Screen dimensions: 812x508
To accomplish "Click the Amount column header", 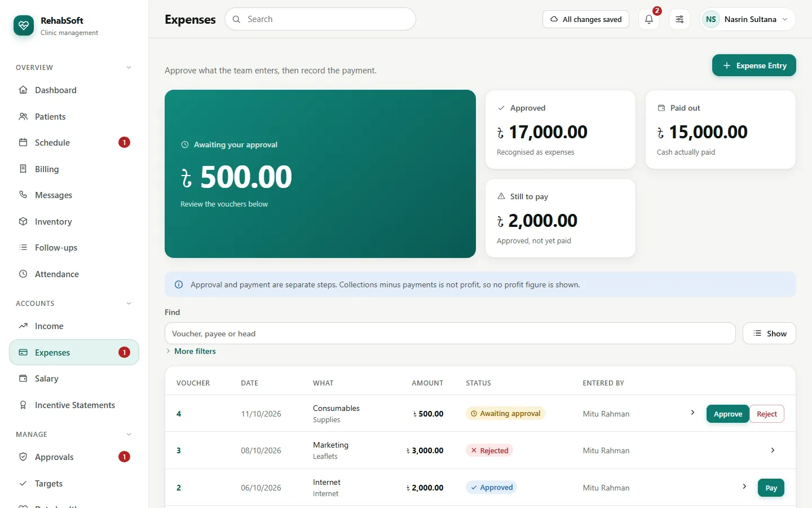I will [427, 383].
